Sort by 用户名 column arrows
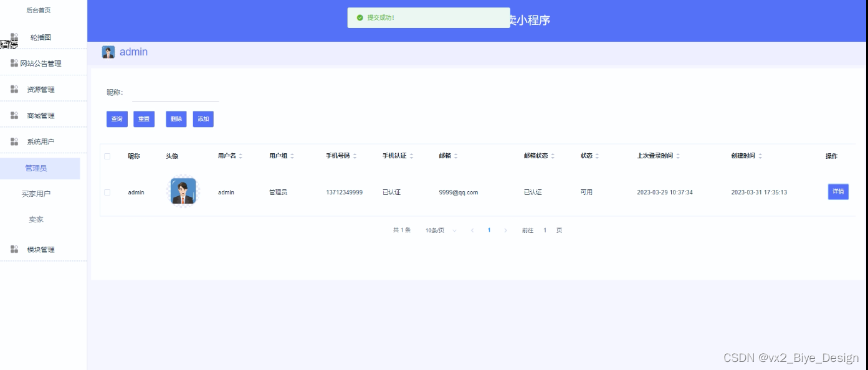The image size is (868, 370). [x=241, y=156]
